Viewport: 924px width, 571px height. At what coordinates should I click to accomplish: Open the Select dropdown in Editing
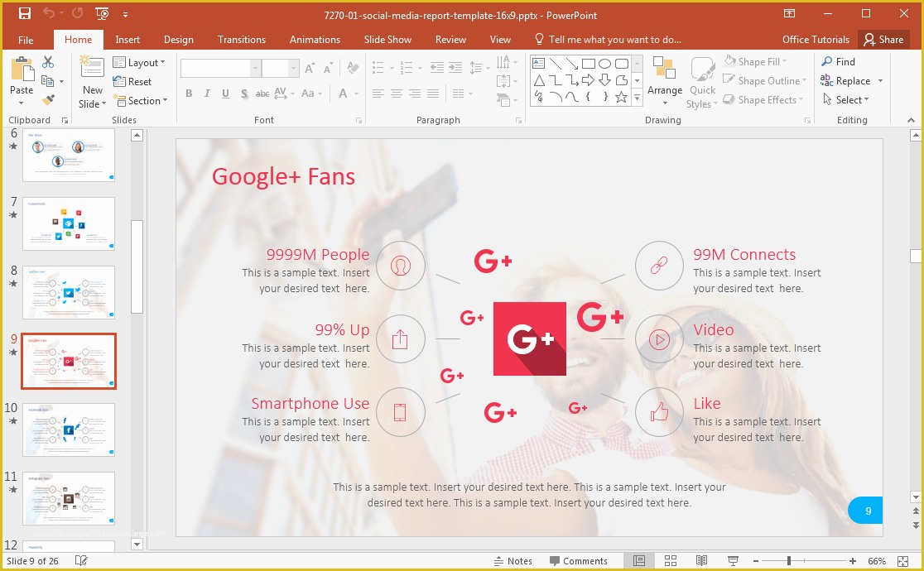845,99
